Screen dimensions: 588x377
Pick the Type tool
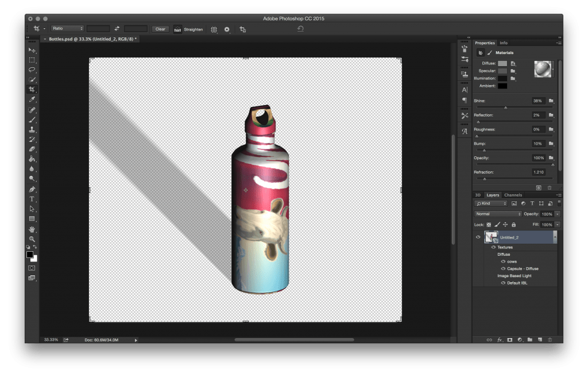[x=32, y=199]
